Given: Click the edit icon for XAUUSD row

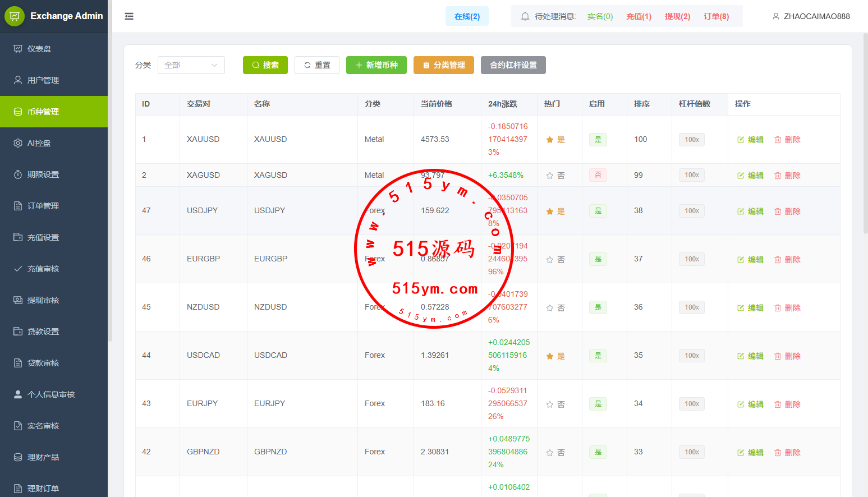Looking at the screenshot, I should [741, 140].
